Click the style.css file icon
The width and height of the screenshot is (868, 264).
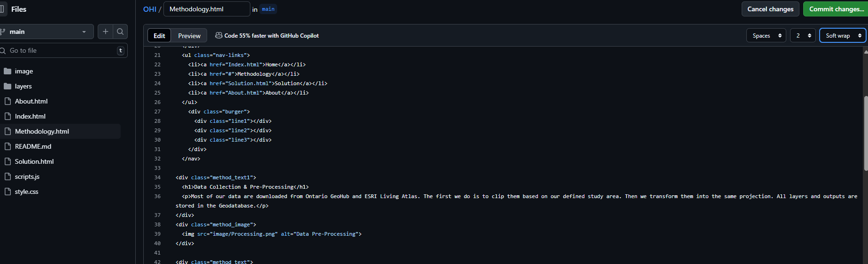pos(8,192)
